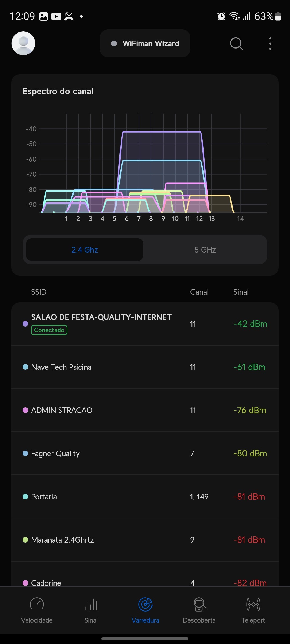Open the Sinal signal bars tab
290x644 pixels.
[91, 610]
